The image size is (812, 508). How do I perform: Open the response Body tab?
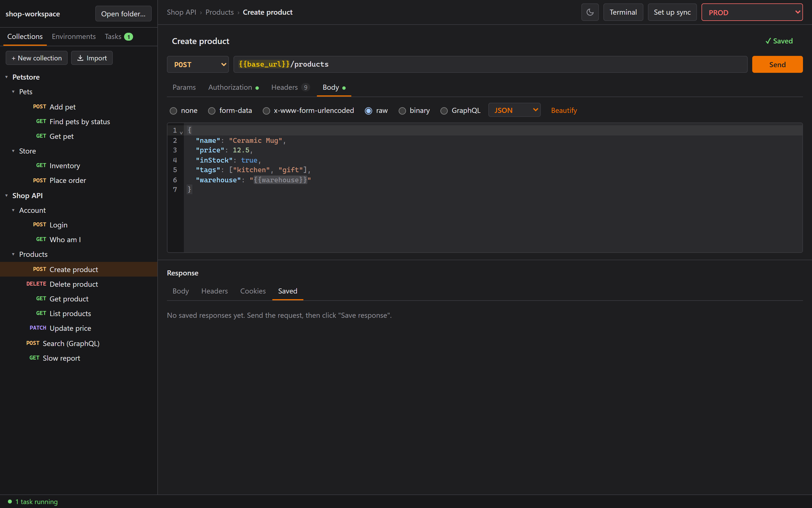pos(180,291)
